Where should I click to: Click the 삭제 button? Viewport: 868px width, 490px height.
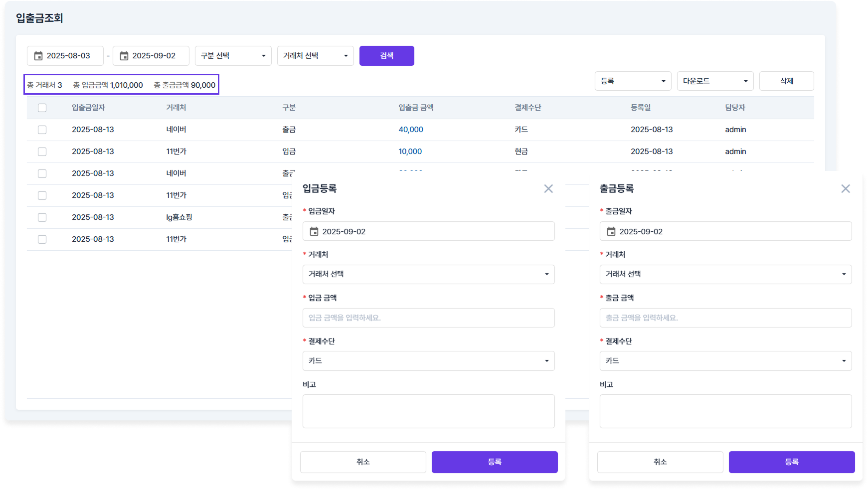click(786, 81)
